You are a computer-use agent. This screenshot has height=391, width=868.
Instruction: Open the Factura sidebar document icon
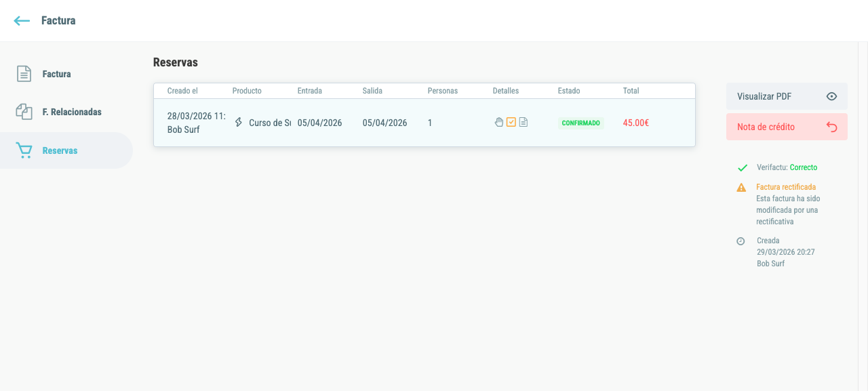[24, 74]
